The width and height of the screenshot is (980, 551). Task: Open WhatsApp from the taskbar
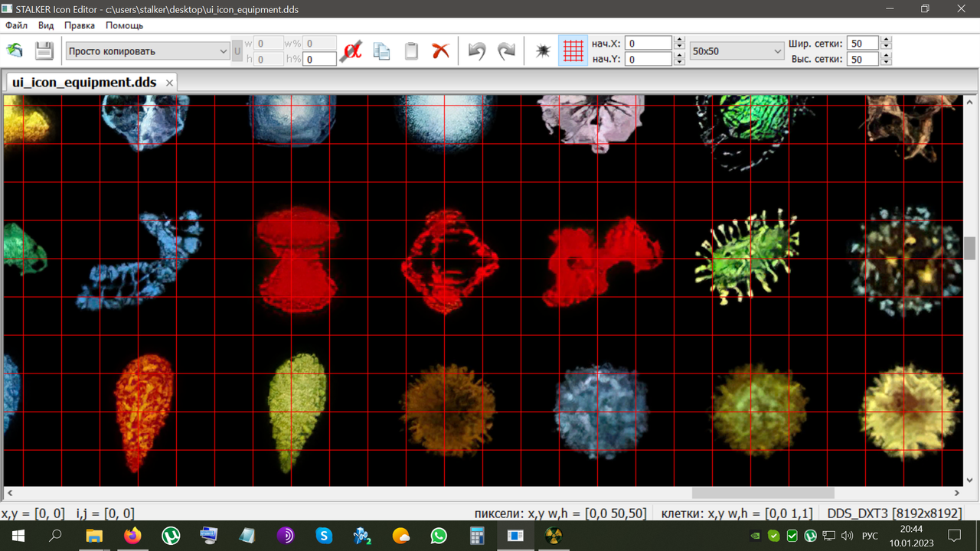click(439, 536)
